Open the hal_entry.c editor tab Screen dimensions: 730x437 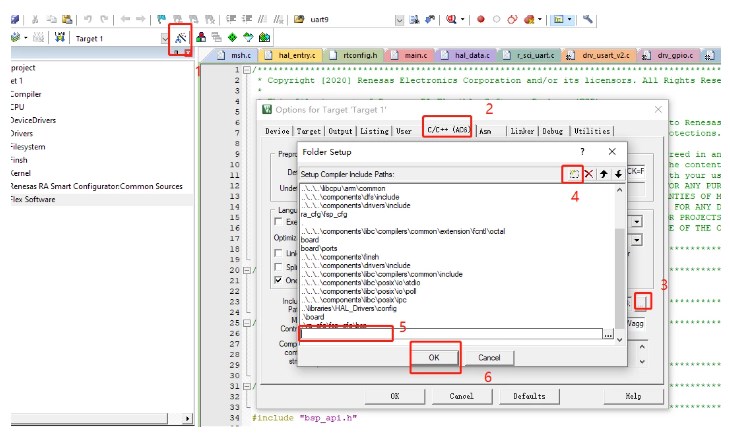point(291,55)
